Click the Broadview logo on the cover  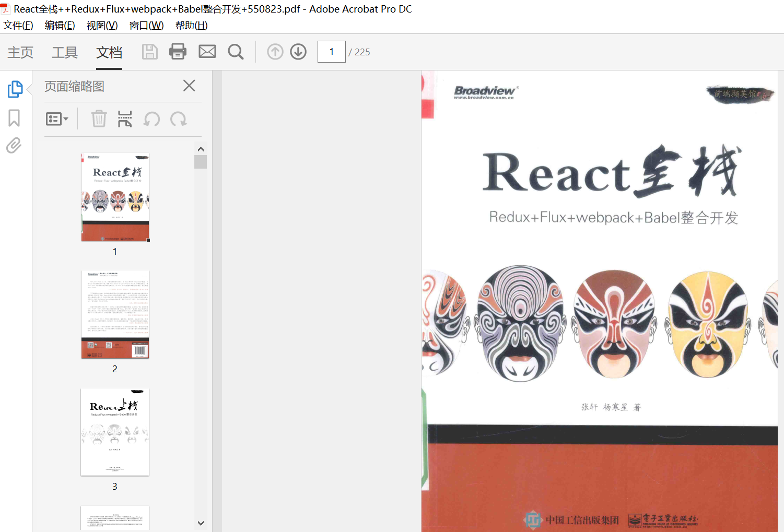click(486, 92)
